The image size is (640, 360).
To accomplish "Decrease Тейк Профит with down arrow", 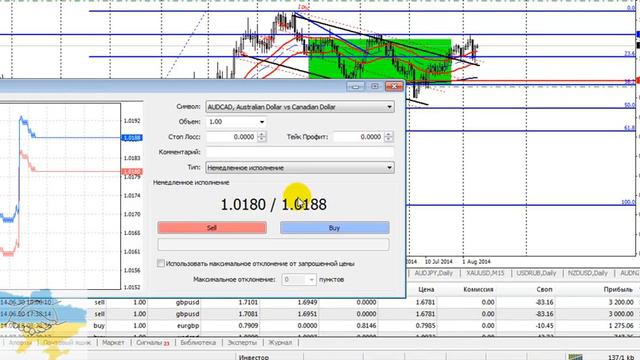I will click(x=389, y=140).
